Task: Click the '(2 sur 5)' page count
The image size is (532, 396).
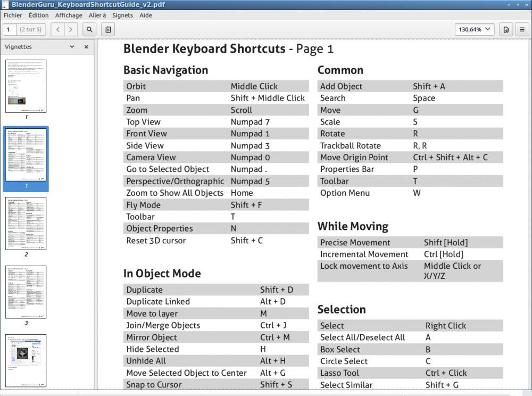Action: [x=30, y=29]
